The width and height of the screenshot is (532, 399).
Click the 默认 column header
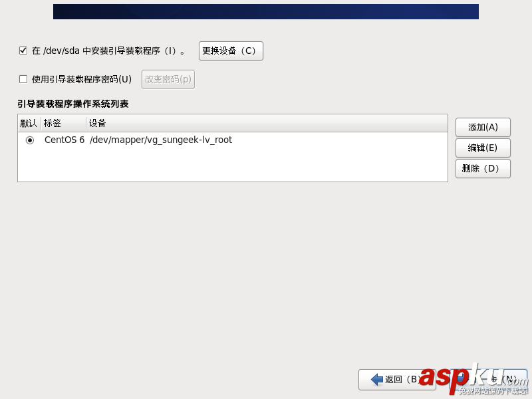tap(28, 123)
